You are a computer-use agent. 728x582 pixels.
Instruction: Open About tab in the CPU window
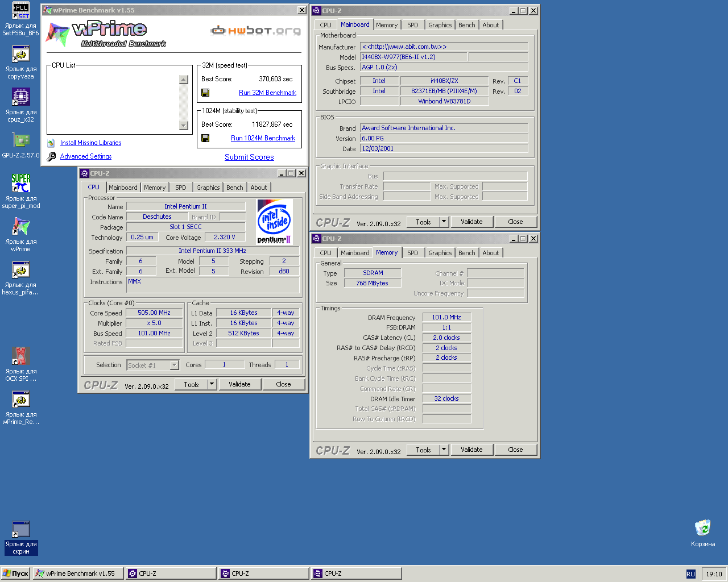tap(259, 188)
